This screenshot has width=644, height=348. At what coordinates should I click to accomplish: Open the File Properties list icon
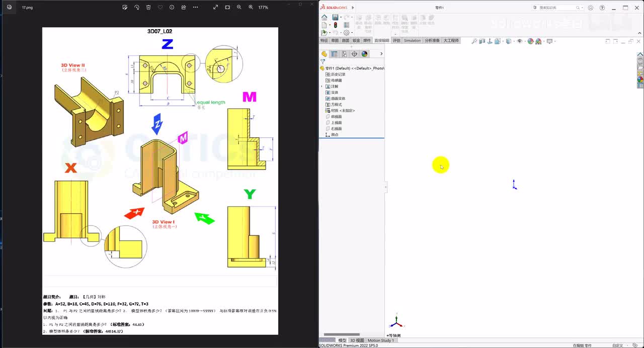[346, 25]
